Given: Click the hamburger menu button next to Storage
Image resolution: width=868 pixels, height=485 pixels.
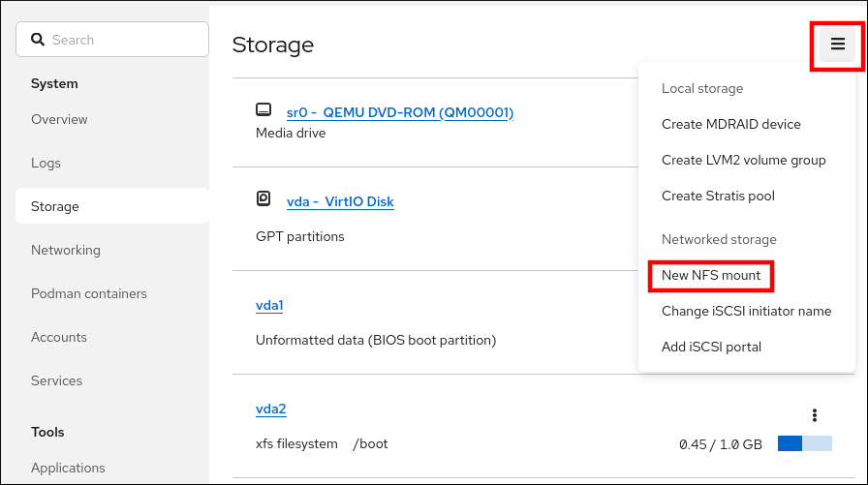Looking at the screenshot, I should coord(838,45).
